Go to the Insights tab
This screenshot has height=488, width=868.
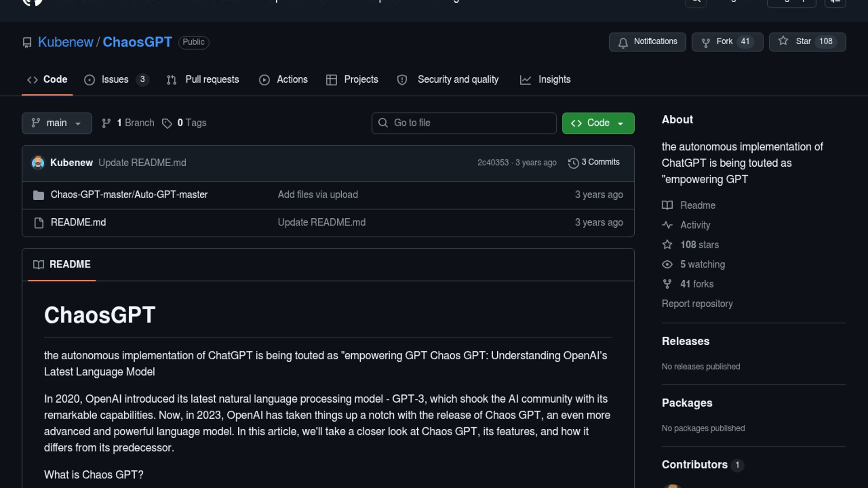[554, 80]
